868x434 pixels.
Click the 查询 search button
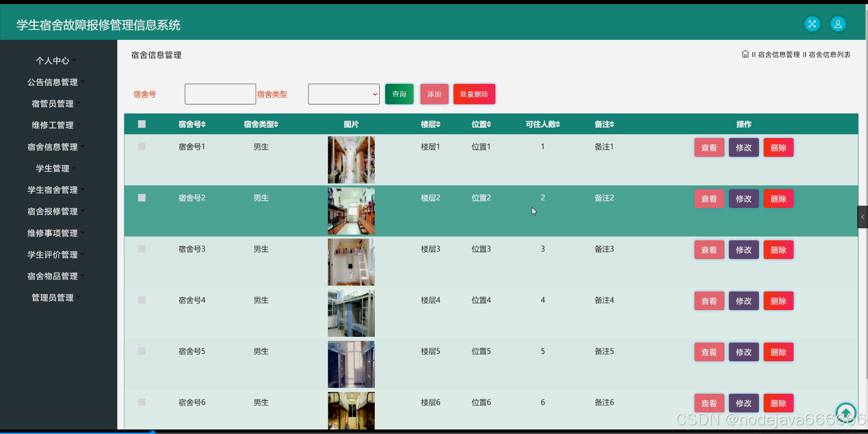point(399,94)
